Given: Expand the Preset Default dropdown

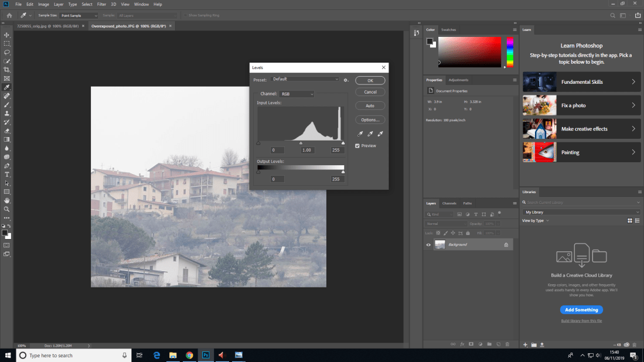Looking at the screenshot, I should (305, 79).
